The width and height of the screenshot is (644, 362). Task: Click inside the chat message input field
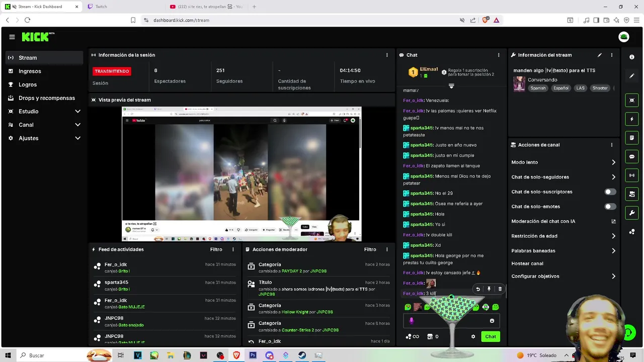coord(451,321)
